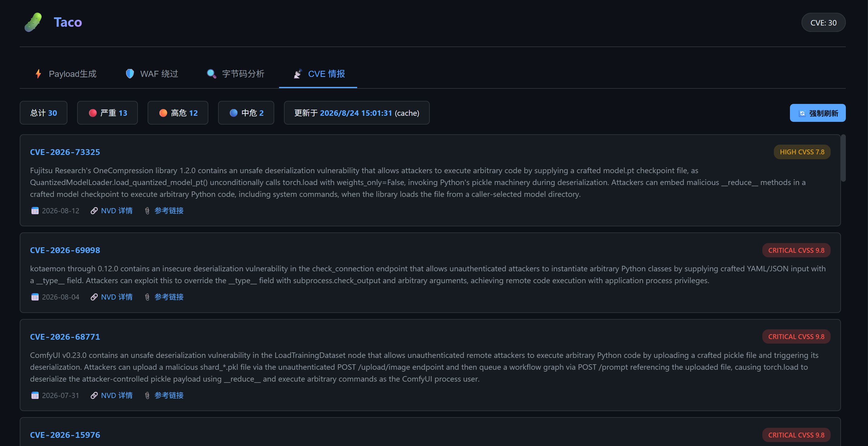The width and height of the screenshot is (868, 446).
Task: Click the date 2026-08-04
Action: coord(61,297)
